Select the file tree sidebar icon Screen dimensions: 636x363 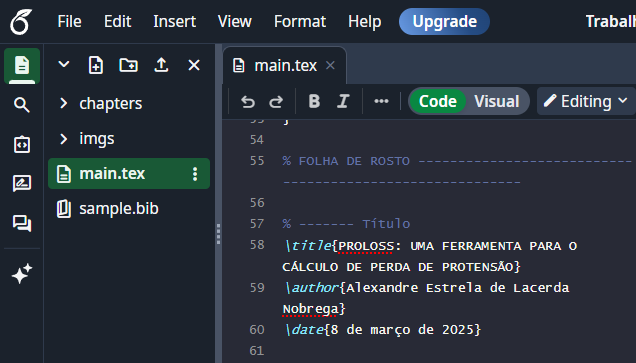pyautogui.click(x=22, y=66)
